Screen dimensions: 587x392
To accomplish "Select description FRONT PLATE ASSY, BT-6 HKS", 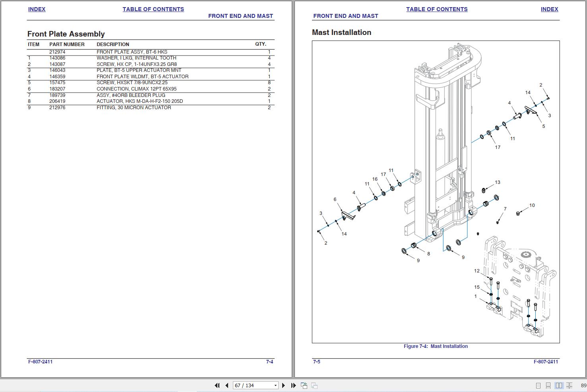I will [x=132, y=52].
